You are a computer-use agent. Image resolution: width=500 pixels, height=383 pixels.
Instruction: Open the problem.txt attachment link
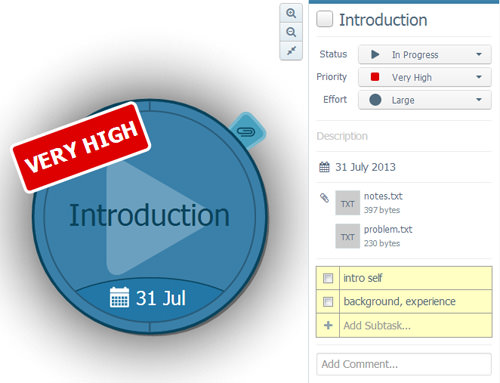(x=388, y=229)
